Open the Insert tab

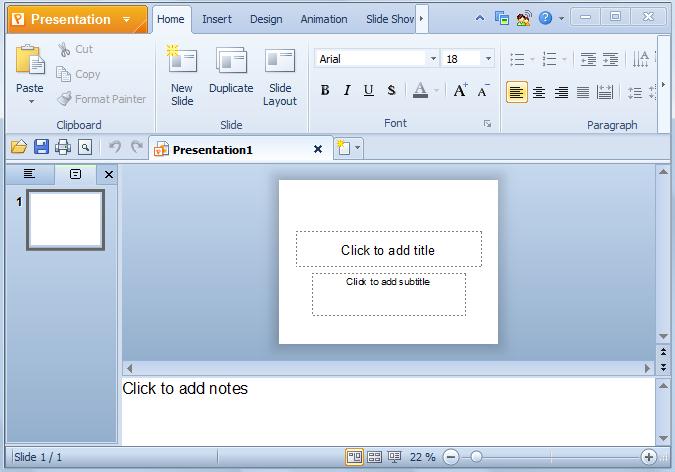pos(217,19)
